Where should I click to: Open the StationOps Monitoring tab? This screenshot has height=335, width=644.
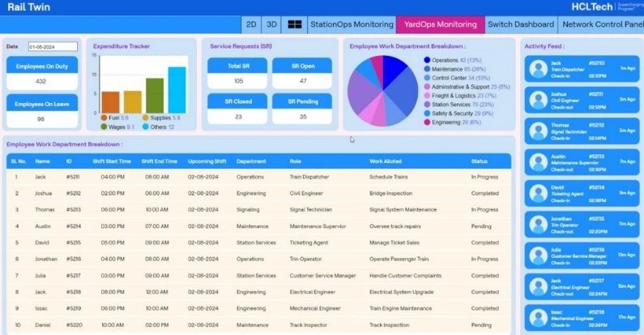tap(352, 24)
